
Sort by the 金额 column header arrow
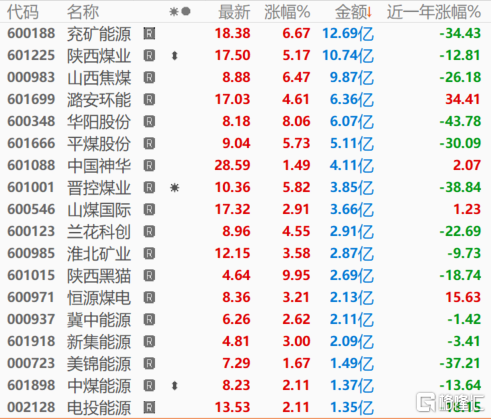(x=369, y=12)
